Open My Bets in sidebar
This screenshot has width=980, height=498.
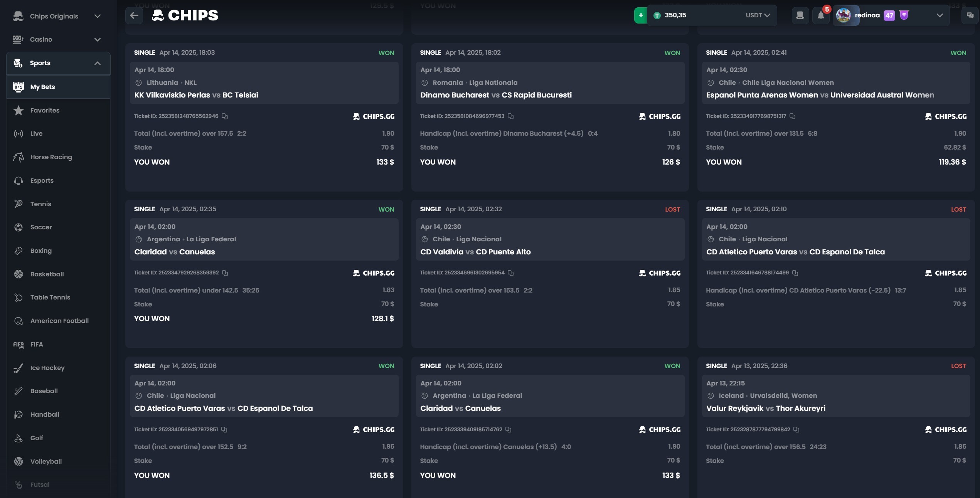click(58, 87)
